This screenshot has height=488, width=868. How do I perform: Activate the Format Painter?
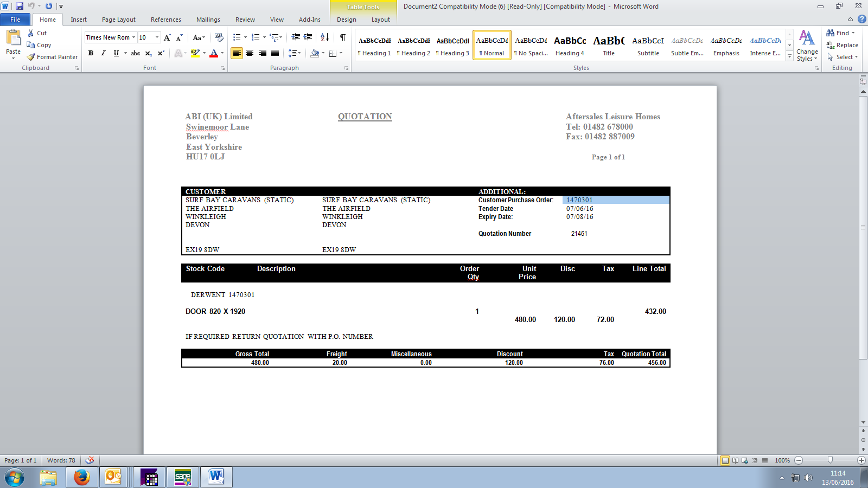tap(53, 57)
